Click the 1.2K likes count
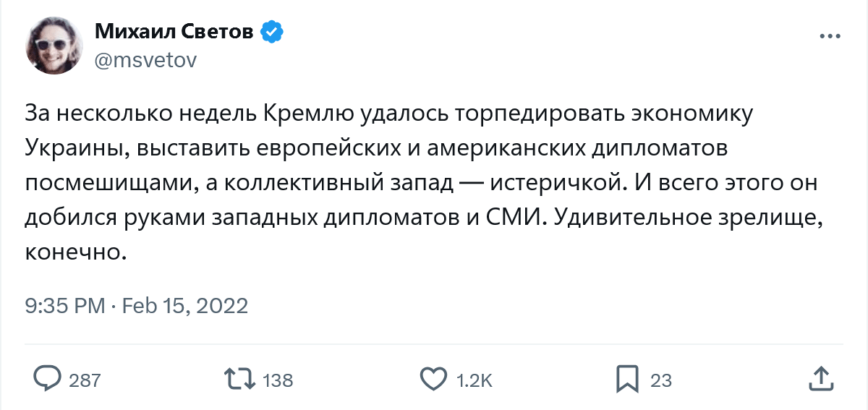Viewport: 868px width, 410px height. coord(475,380)
